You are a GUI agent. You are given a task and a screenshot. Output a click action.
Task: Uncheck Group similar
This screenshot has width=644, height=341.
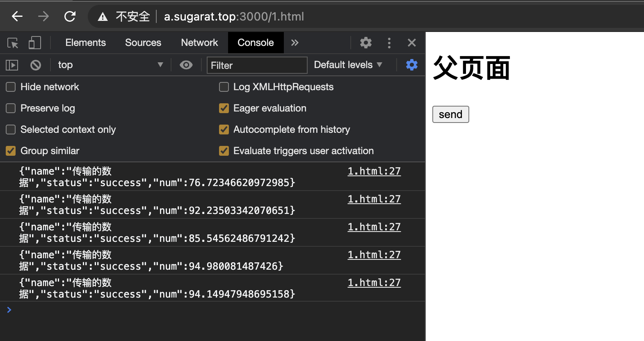pyautogui.click(x=11, y=151)
